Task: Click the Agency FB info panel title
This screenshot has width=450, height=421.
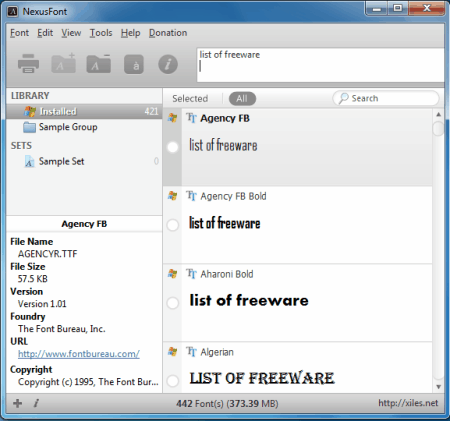Action: pos(84,224)
